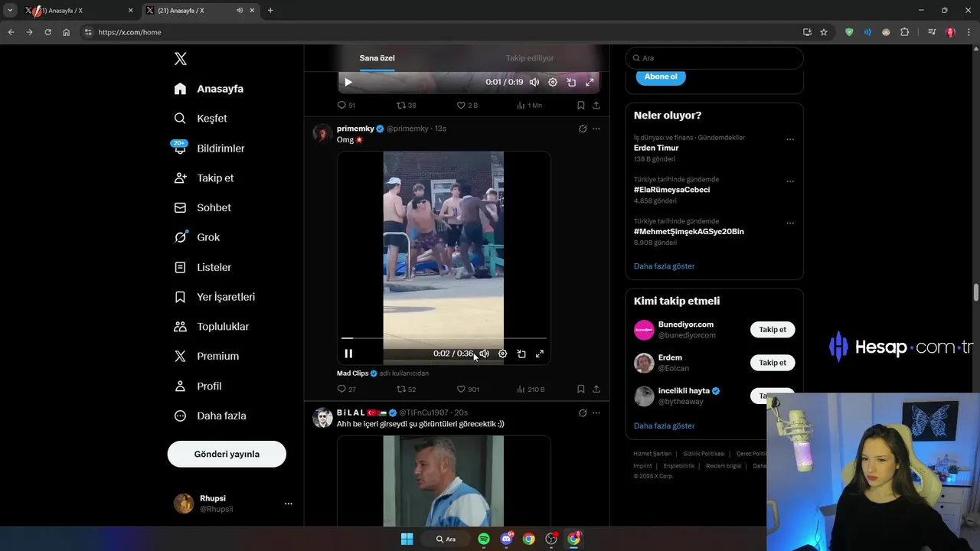Open Grok from sidebar
Image resolution: width=980 pixels, height=551 pixels.
click(197, 237)
